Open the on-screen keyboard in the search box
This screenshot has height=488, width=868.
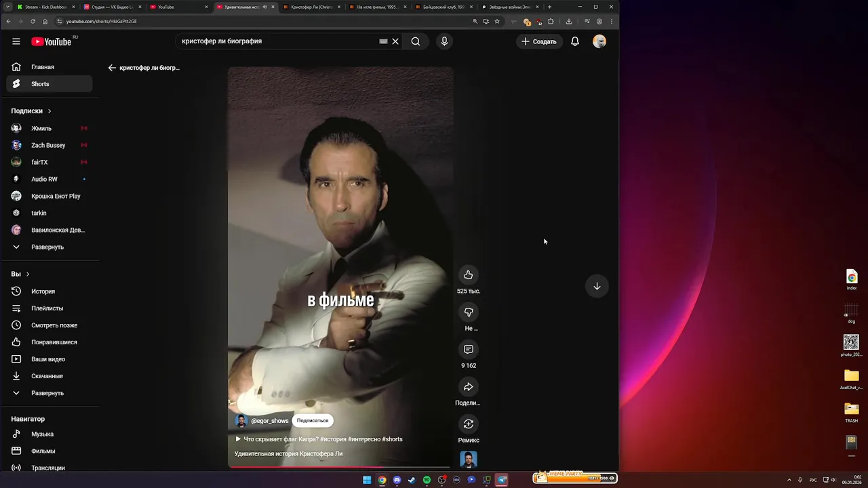click(x=383, y=41)
